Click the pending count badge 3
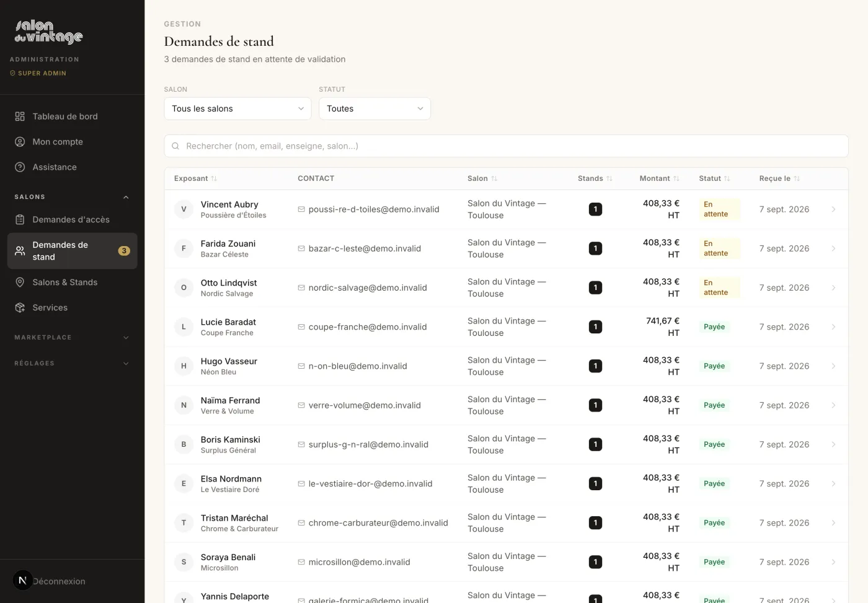 [x=124, y=251]
